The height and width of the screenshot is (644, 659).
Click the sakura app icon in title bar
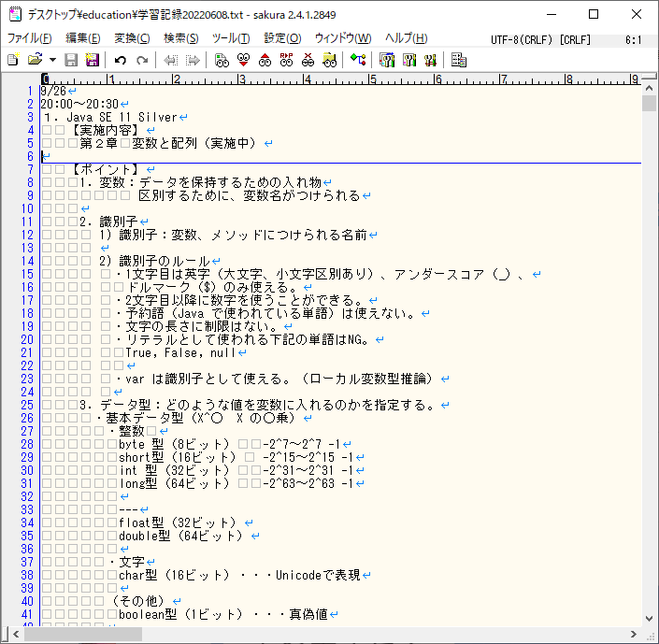(x=15, y=14)
